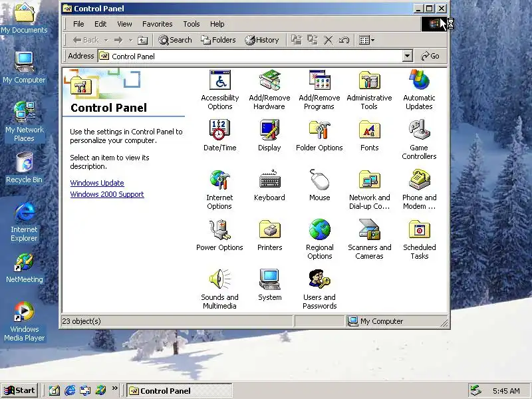Open the View menu
This screenshot has width=532, height=399.
coord(124,24)
